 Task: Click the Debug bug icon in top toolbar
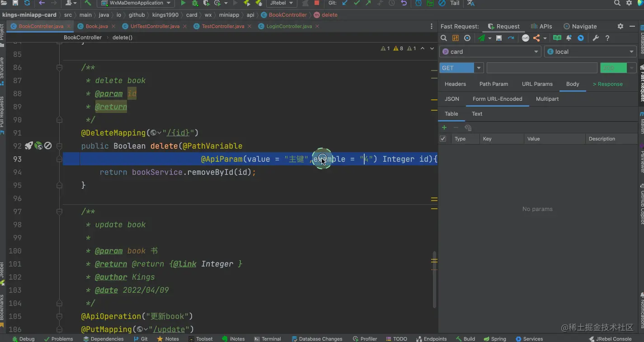pyautogui.click(x=195, y=3)
